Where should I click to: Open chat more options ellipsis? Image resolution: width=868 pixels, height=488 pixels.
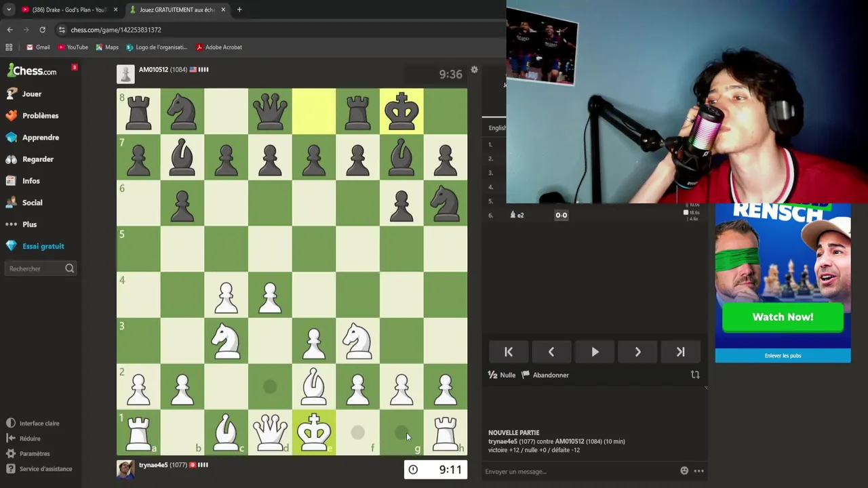[x=698, y=471]
